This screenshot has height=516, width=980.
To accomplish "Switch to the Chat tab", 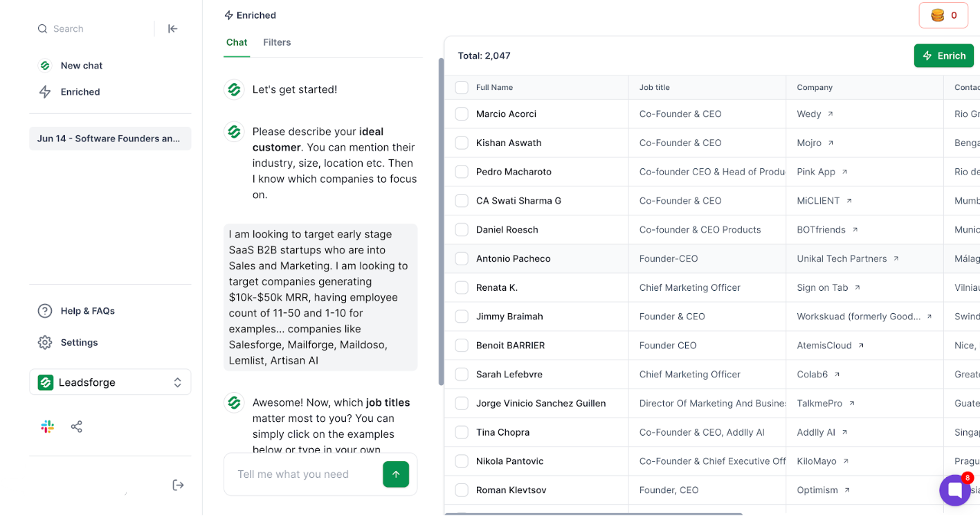I will 237,43.
